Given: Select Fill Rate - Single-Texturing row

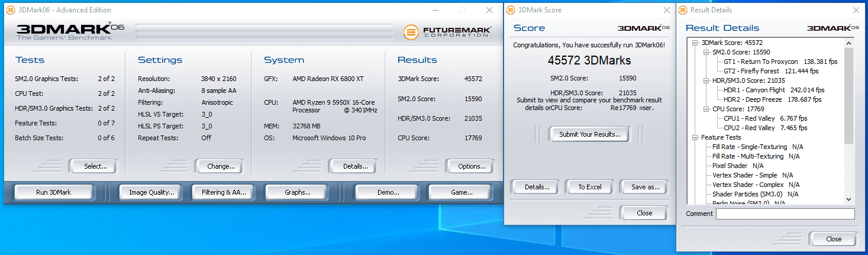Looking at the screenshot, I should pos(757,147).
